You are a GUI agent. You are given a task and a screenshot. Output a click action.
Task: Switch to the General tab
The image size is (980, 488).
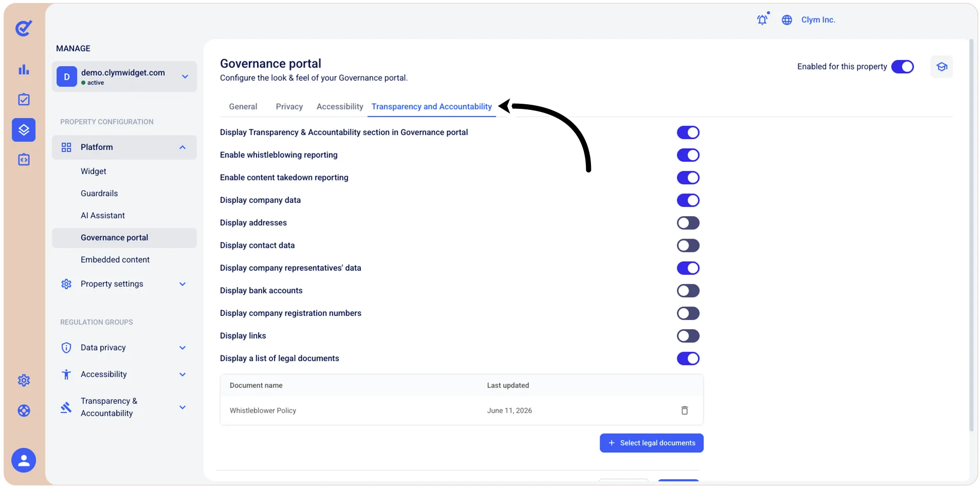(243, 107)
